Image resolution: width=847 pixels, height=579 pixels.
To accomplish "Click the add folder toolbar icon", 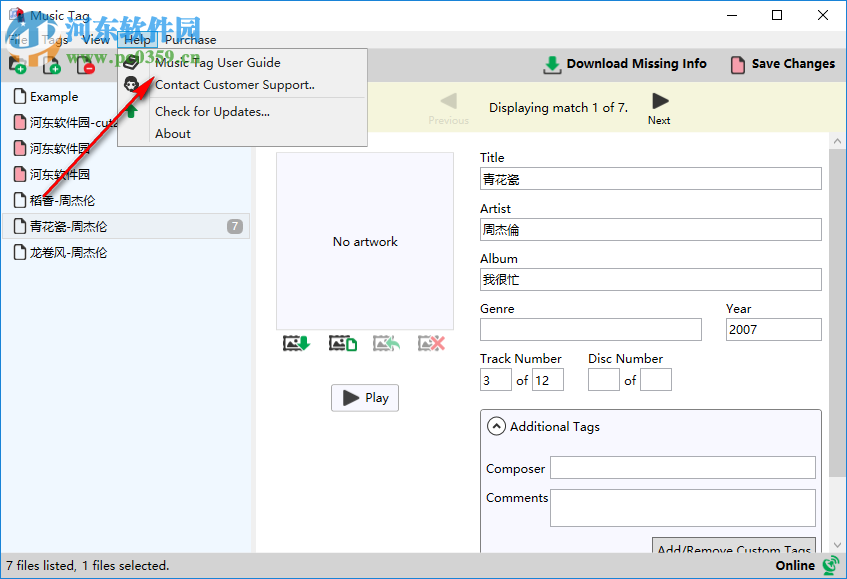I will click(x=17, y=65).
